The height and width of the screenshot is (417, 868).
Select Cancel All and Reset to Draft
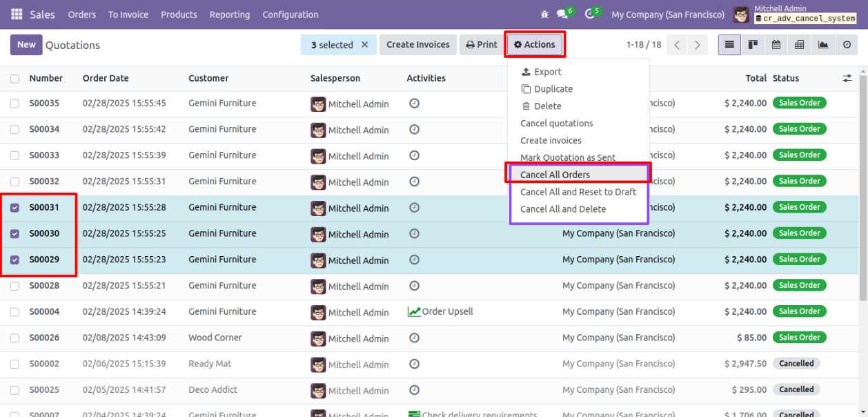[578, 192]
